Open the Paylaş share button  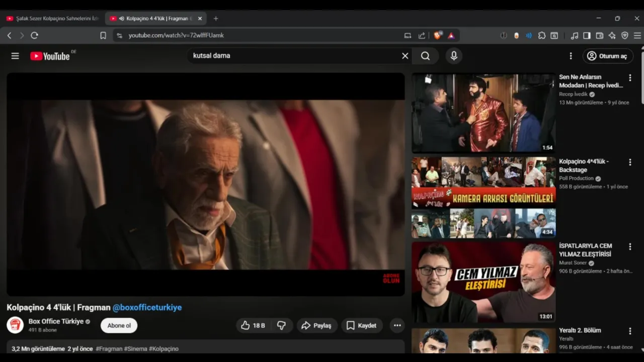coord(316,325)
